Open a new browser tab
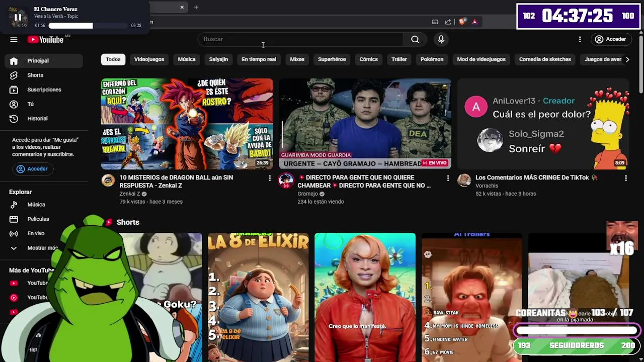 click(196, 7)
